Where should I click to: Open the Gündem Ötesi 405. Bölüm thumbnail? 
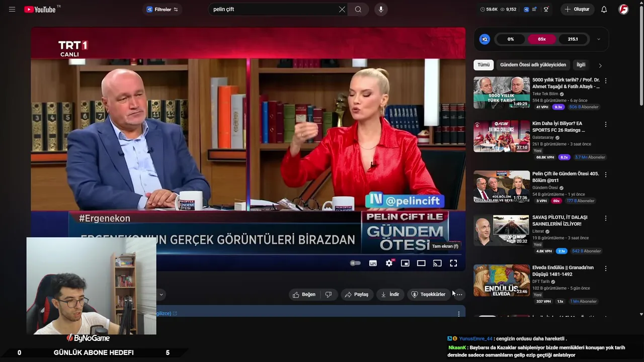click(x=502, y=187)
